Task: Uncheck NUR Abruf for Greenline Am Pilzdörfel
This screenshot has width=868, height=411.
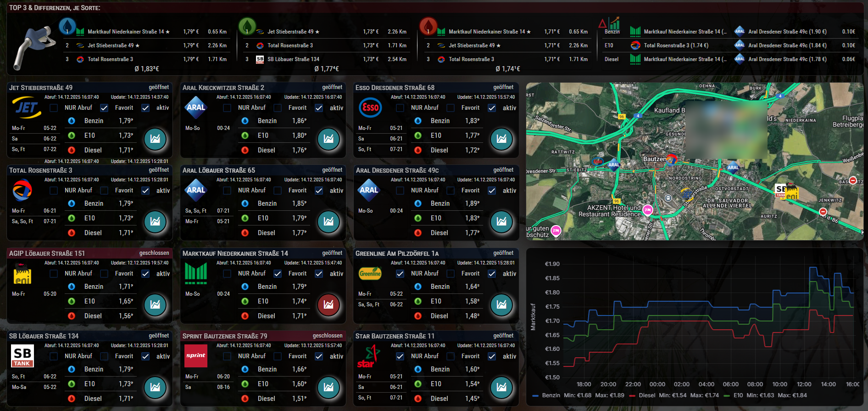Action: (400, 274)
